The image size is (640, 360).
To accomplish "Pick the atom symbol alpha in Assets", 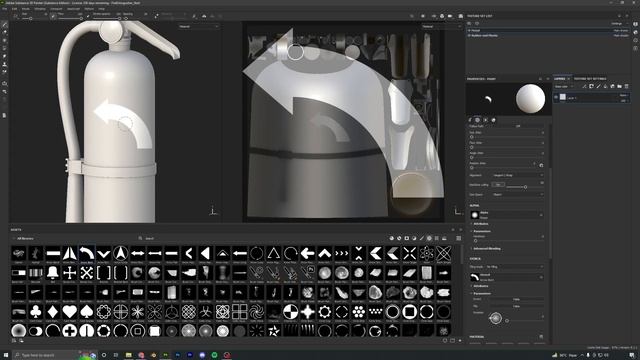I will click(427, 253).
